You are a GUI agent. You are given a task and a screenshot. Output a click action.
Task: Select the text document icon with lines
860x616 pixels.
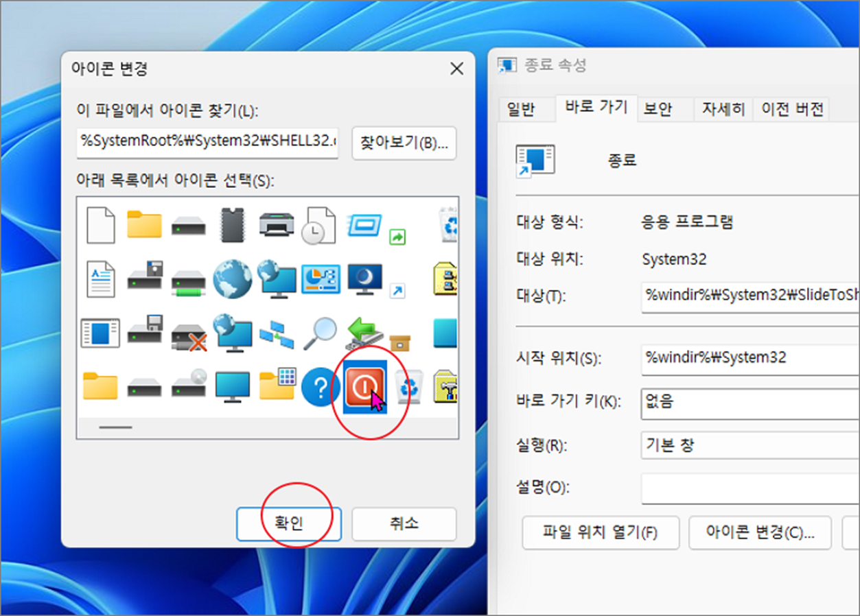coord(100,279)
